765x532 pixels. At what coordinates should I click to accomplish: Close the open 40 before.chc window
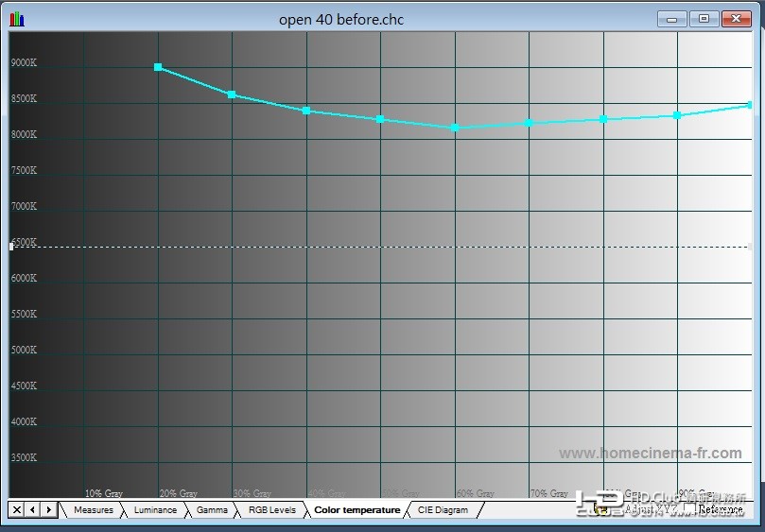737,19
